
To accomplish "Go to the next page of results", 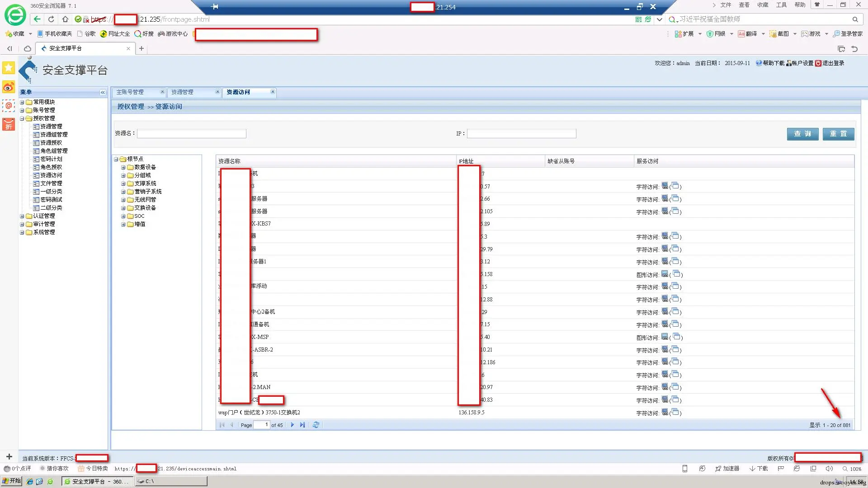I will point(292,425).
